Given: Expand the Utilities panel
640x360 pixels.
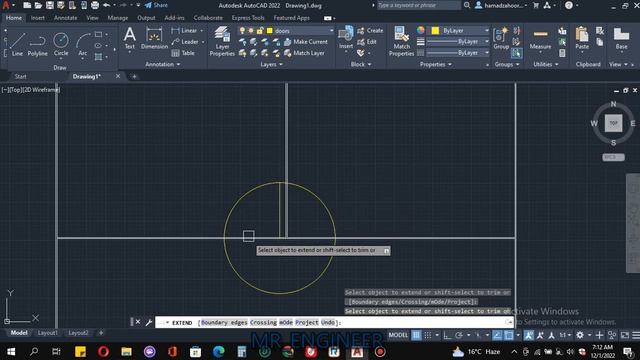Looking at the screenshot, I should pos(546,64).
